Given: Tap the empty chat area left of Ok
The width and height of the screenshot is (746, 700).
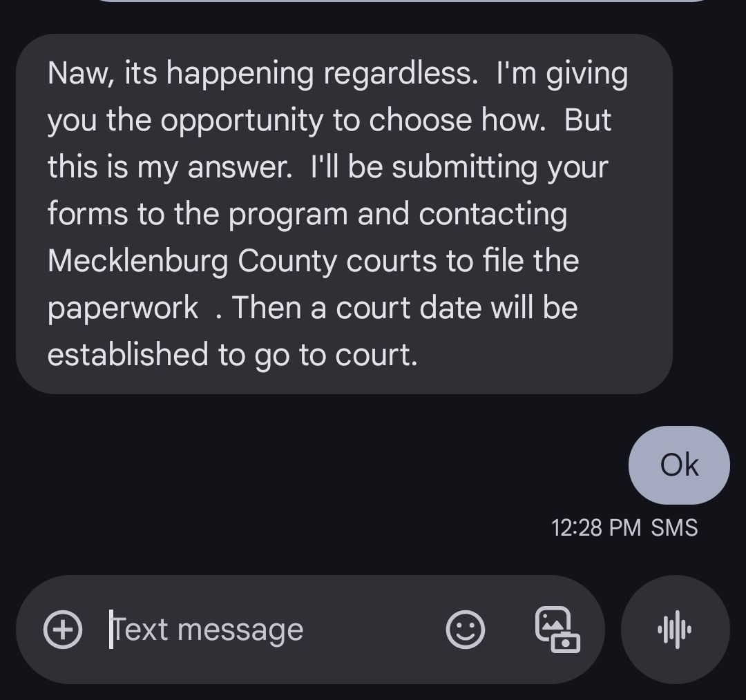Looking at the screenshot, I should point(314,465).
